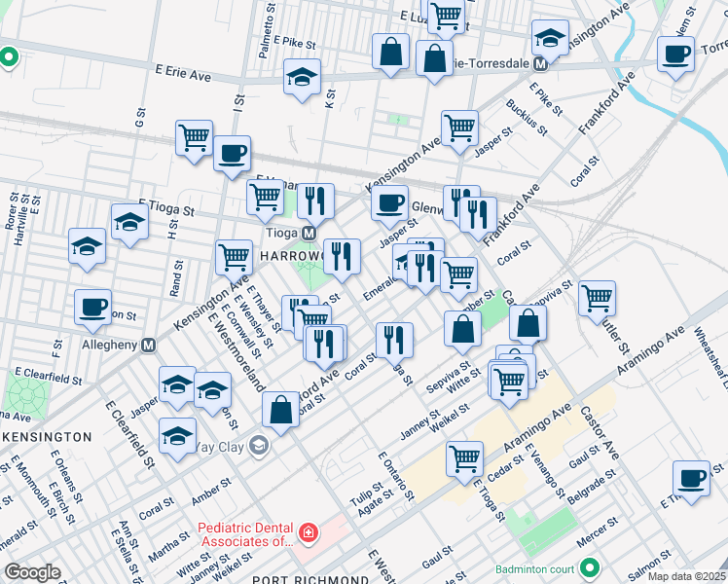Click the restaurant marker nearest Frankford Ave label
728x584 pixels.
coord(478,217)
